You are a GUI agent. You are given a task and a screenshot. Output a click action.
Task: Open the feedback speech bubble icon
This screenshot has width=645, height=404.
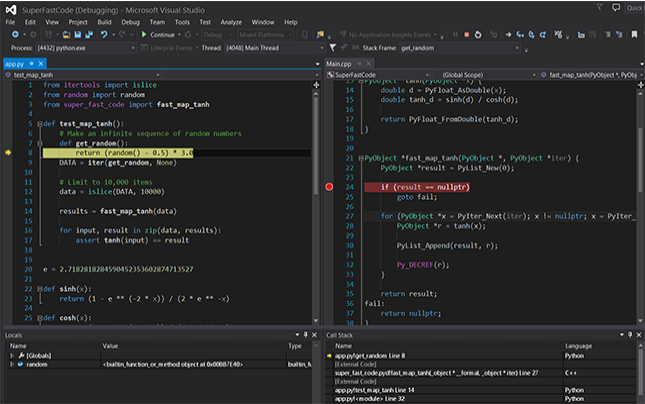coord(616,7)
